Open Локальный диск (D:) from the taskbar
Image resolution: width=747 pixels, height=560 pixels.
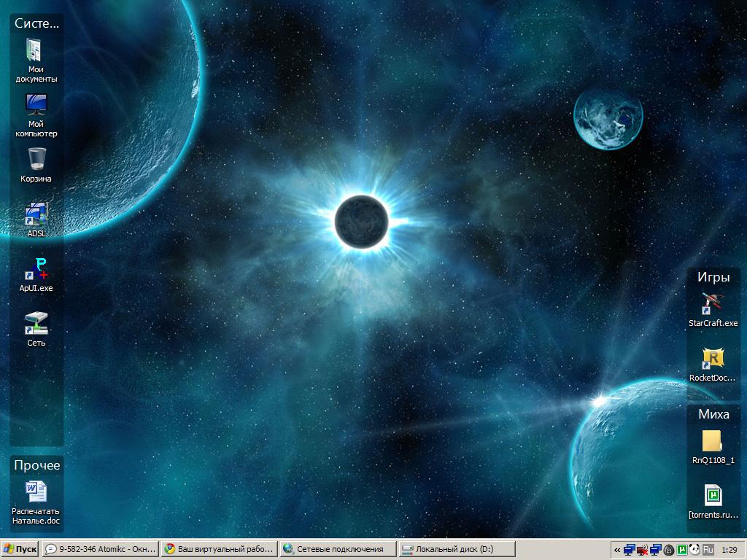(457, 549)
